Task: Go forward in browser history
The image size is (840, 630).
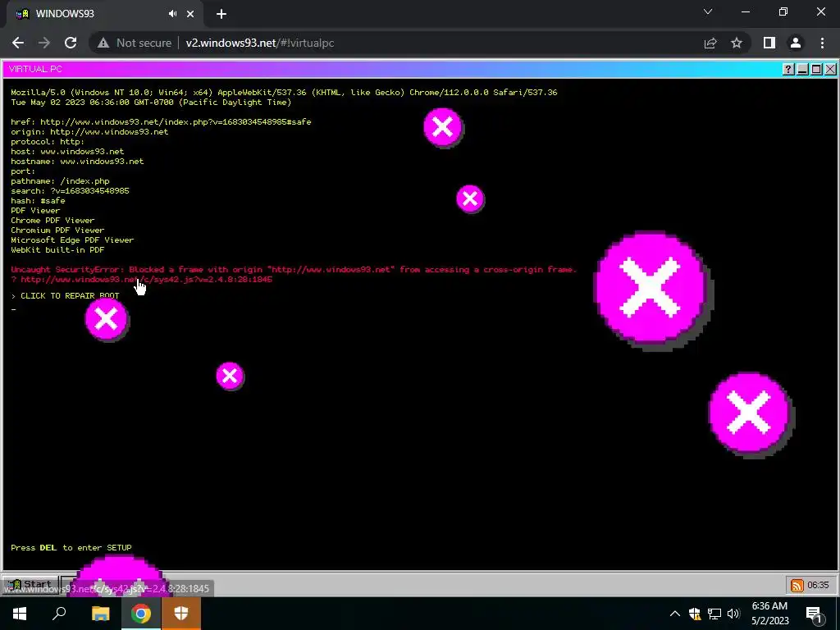Action: pyautogui.click(x=44, y=43)
